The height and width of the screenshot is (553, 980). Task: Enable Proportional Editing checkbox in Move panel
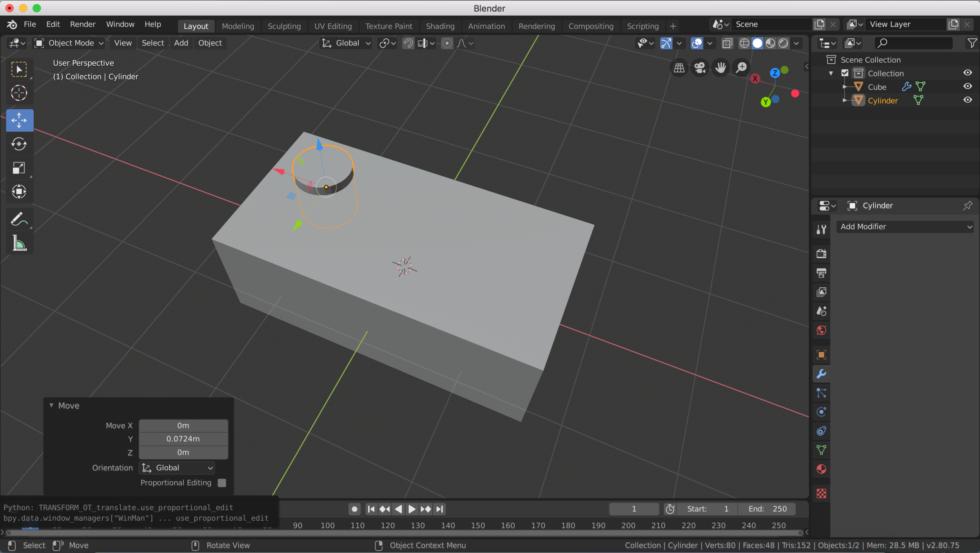222,483
